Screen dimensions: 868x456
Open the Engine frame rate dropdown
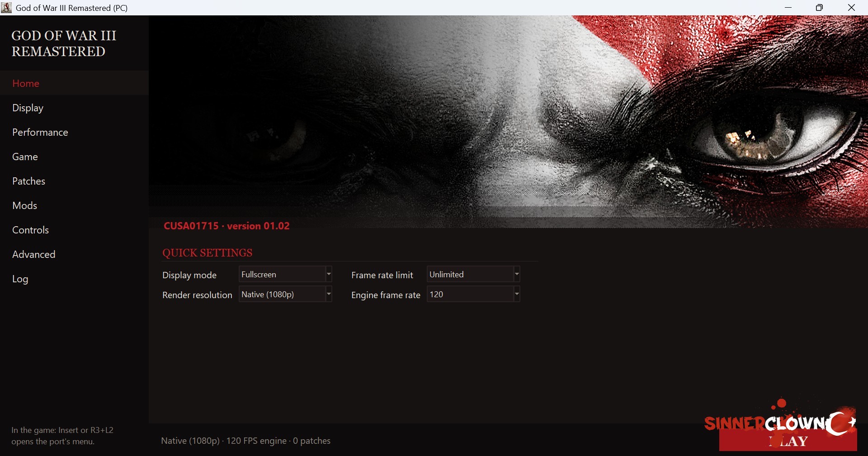pyautogui.click(x=474, y=294)
